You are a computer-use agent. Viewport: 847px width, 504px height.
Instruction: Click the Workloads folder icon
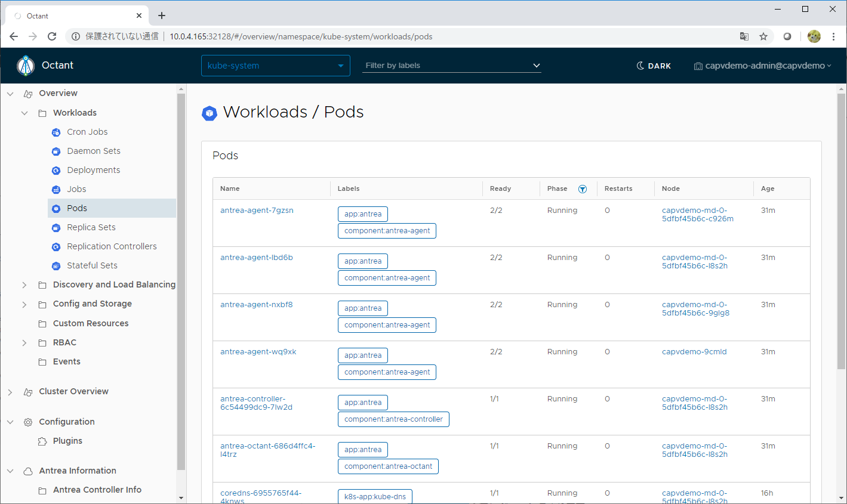tap(42, 113)
